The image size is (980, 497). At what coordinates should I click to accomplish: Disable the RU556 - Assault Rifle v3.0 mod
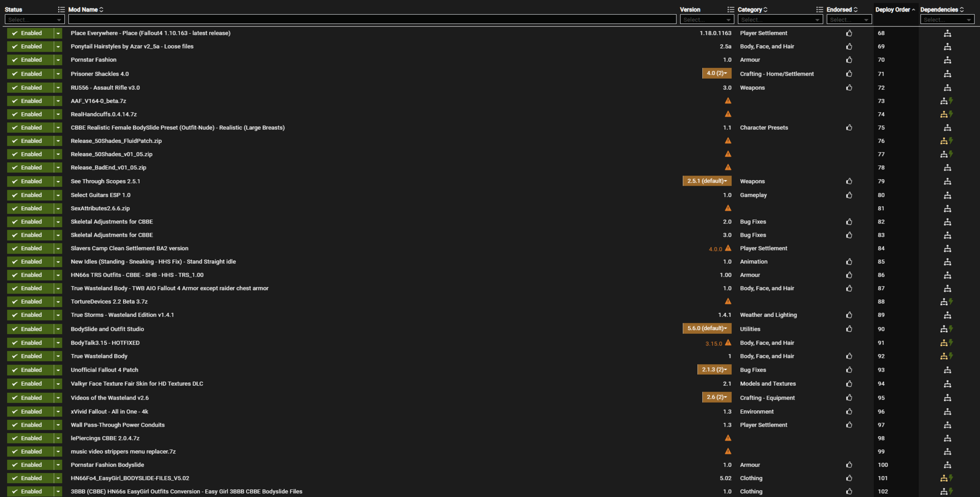point(31,88)
